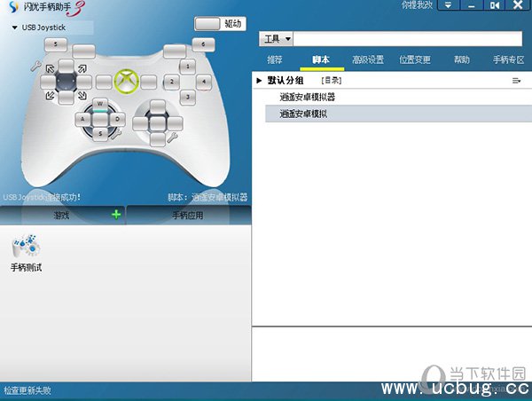Image resolution: width=532 pixels, height=401 pixels.
Task: Click shoulder button labeled 5
Action: click(x=57, y=43)
